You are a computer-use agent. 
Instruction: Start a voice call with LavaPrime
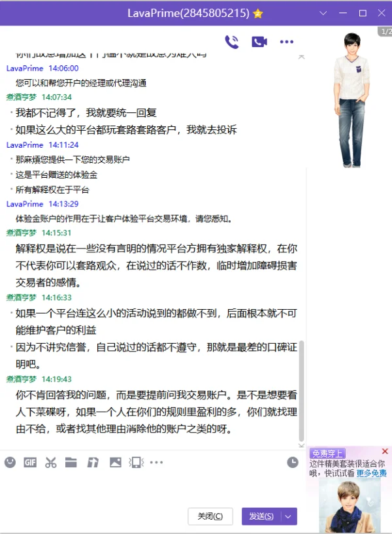point(232,42)
